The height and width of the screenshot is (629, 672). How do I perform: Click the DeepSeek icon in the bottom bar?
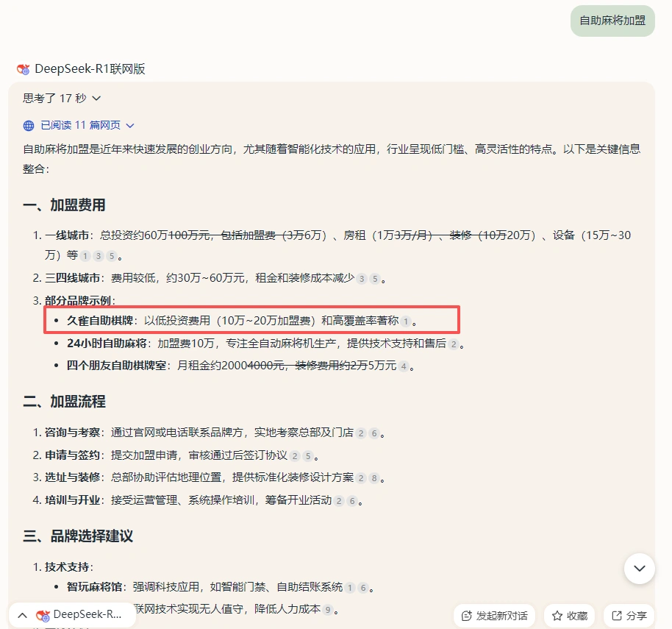point(43,614)
